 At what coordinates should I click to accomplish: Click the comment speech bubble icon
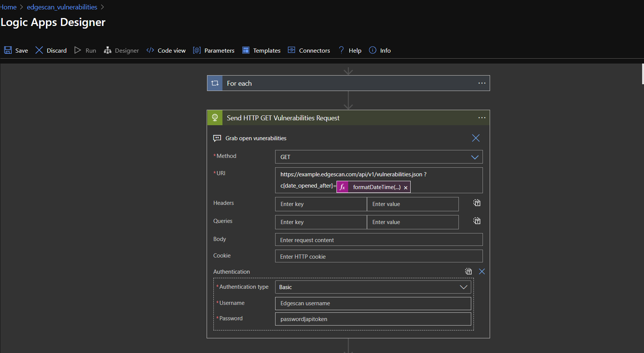pos(217,138)
